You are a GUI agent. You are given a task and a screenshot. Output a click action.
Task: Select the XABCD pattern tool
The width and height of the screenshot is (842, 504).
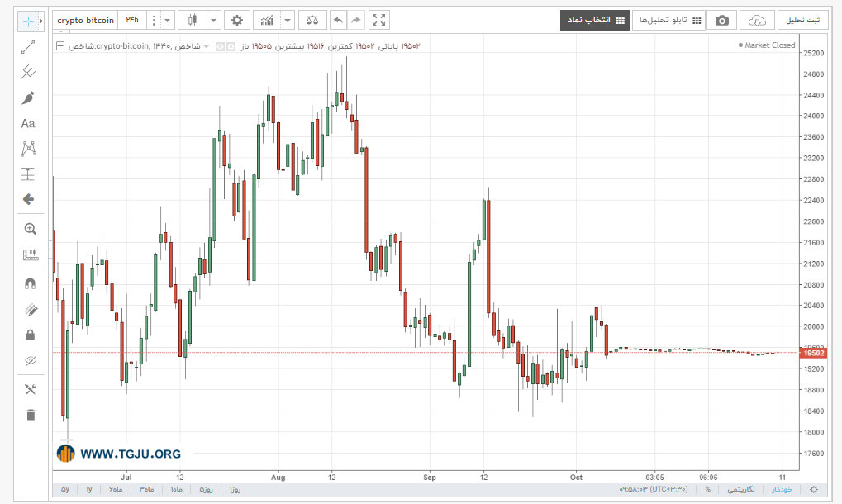(x=28, y=149)
